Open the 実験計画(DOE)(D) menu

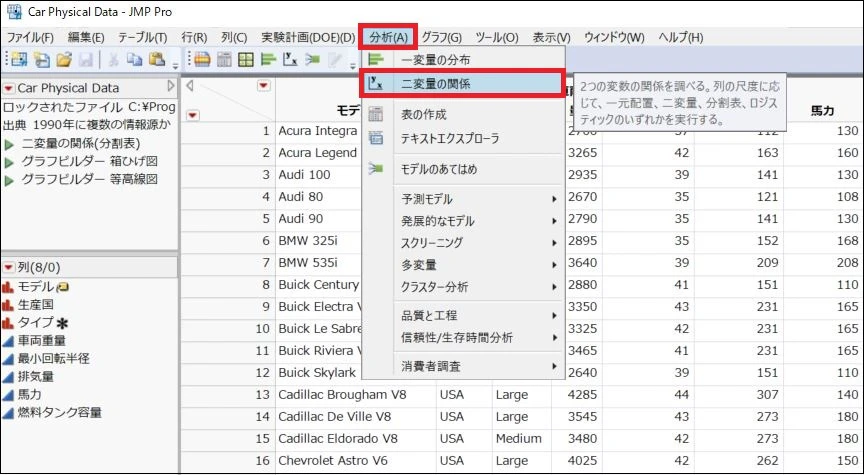tap(308, 37)
